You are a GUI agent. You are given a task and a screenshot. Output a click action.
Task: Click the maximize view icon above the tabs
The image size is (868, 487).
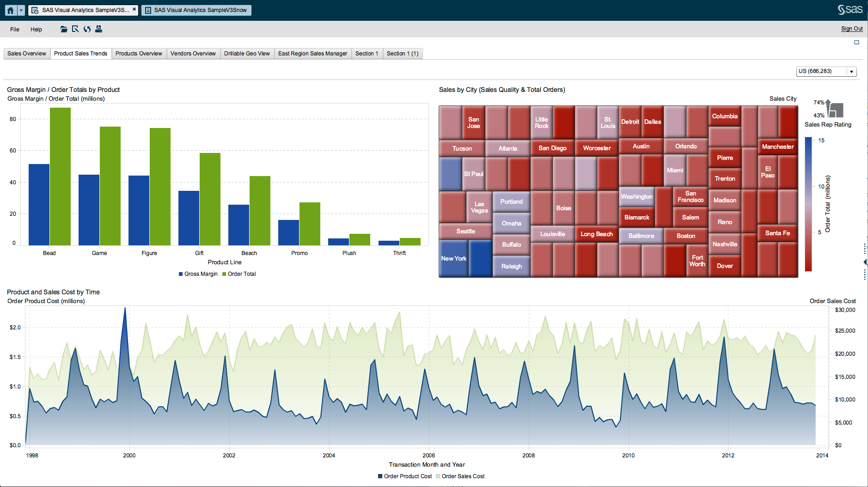(x=856, y=42)
